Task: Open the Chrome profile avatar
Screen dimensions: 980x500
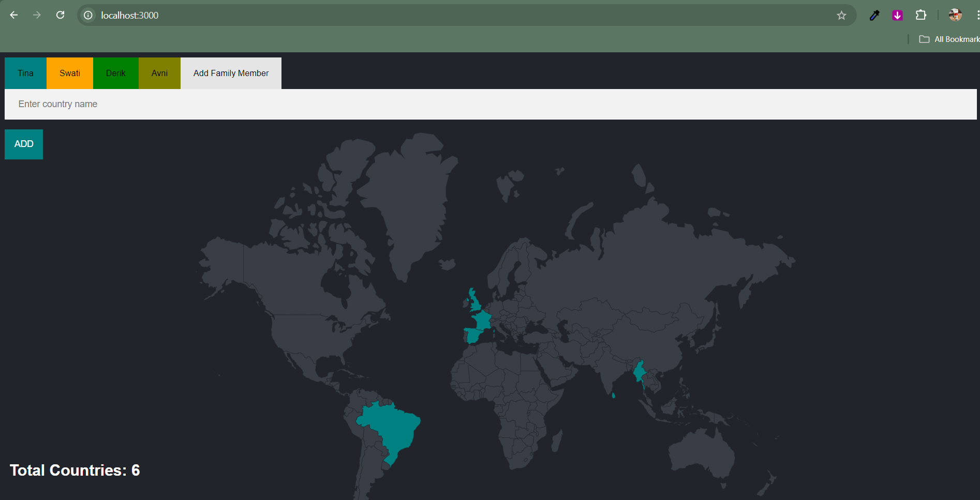Action: (955, 15)
